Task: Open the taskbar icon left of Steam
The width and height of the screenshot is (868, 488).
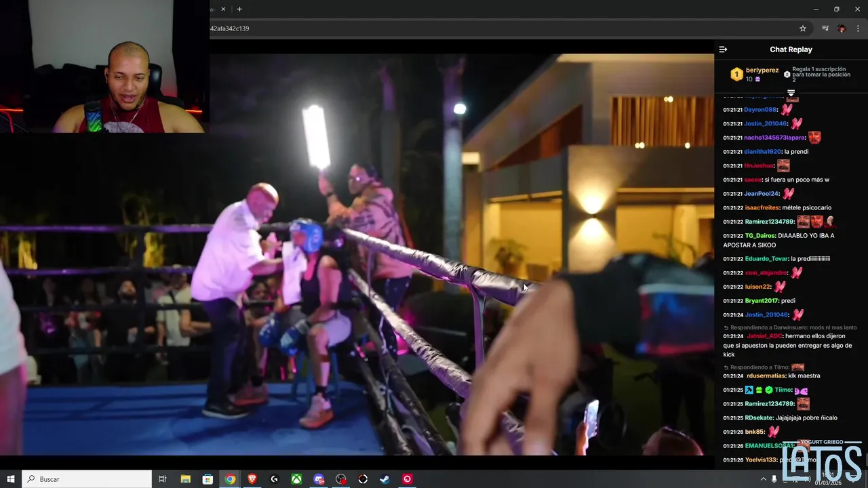Action: 363,479
